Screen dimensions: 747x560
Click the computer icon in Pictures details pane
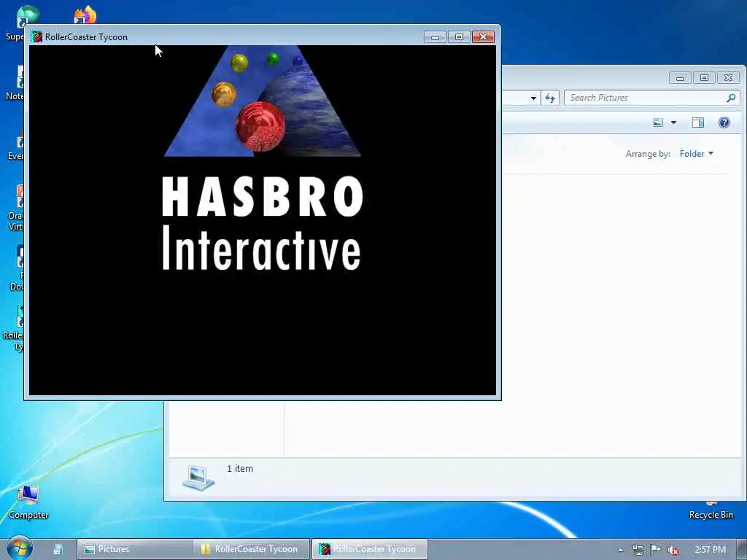(198, 478)
